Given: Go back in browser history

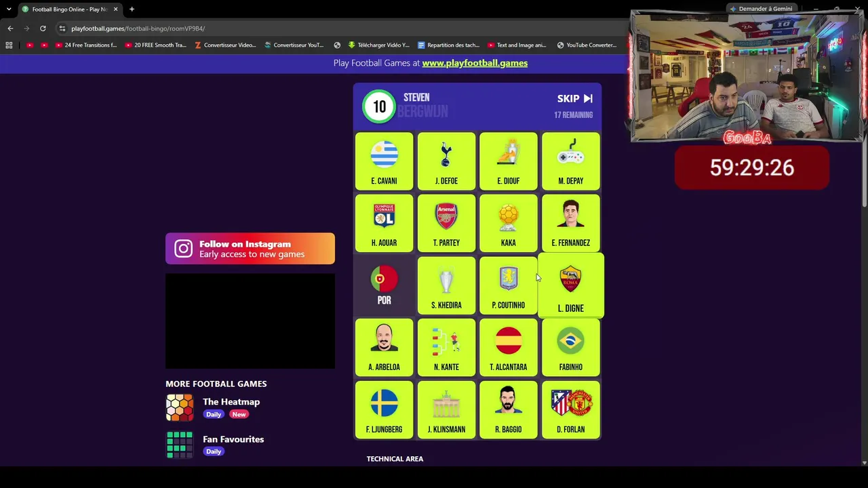Looking at the screenshot, I should coord(10,28).
